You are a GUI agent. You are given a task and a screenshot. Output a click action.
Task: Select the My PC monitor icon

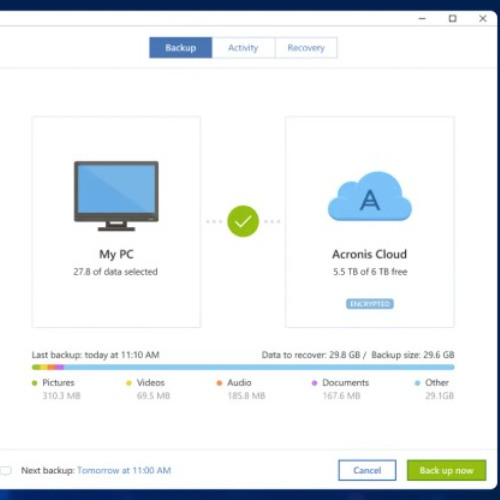click(x=116, y=196)
